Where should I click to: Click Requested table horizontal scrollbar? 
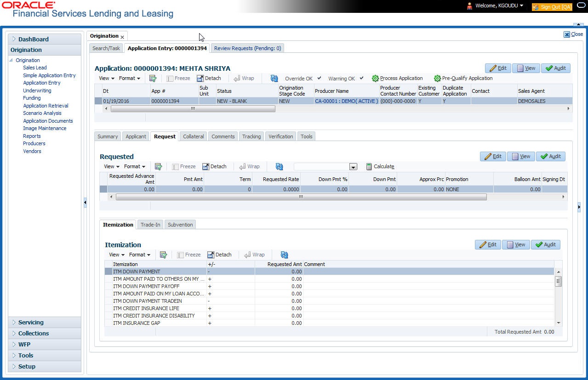tap(301, 197)
